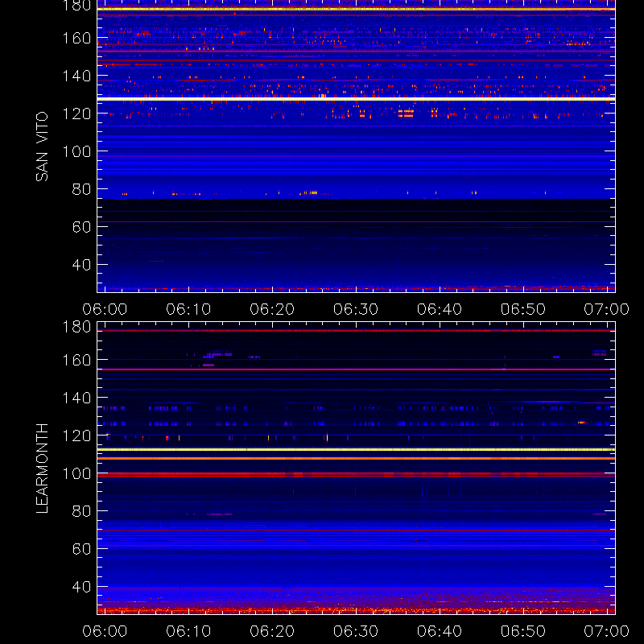Image resolution: width=644 pixels, height=644 pixels.
Task: Pick the 40 frequency label on San Vito axis
Action: click(81, 265)
